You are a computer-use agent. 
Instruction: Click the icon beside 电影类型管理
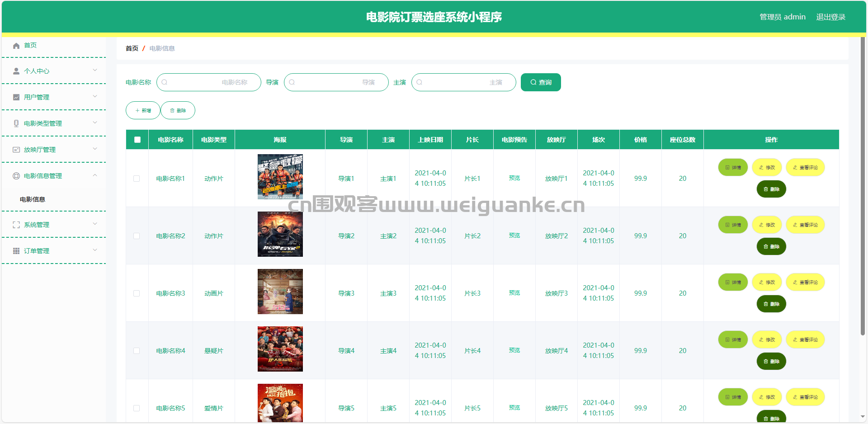click(16, 123)
